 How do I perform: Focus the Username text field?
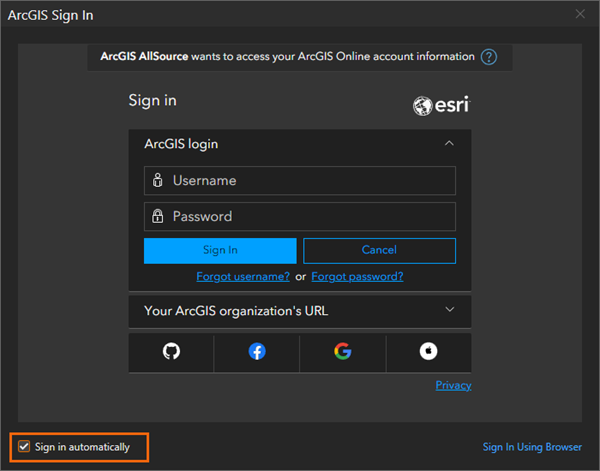pyautogui.click(x=310, y=181)
